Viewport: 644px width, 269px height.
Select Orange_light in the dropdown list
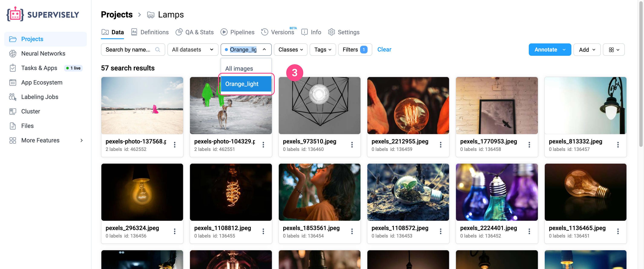click(x=246, y=84)
